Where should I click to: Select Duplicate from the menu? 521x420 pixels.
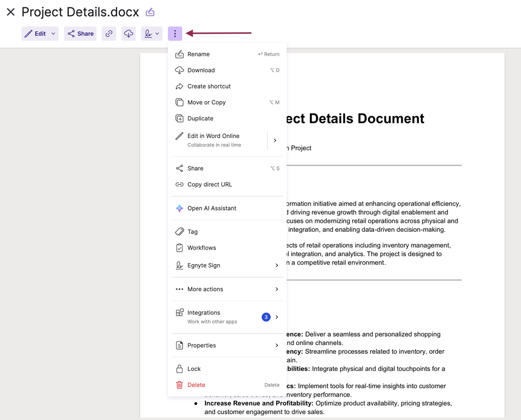[227, 118]
